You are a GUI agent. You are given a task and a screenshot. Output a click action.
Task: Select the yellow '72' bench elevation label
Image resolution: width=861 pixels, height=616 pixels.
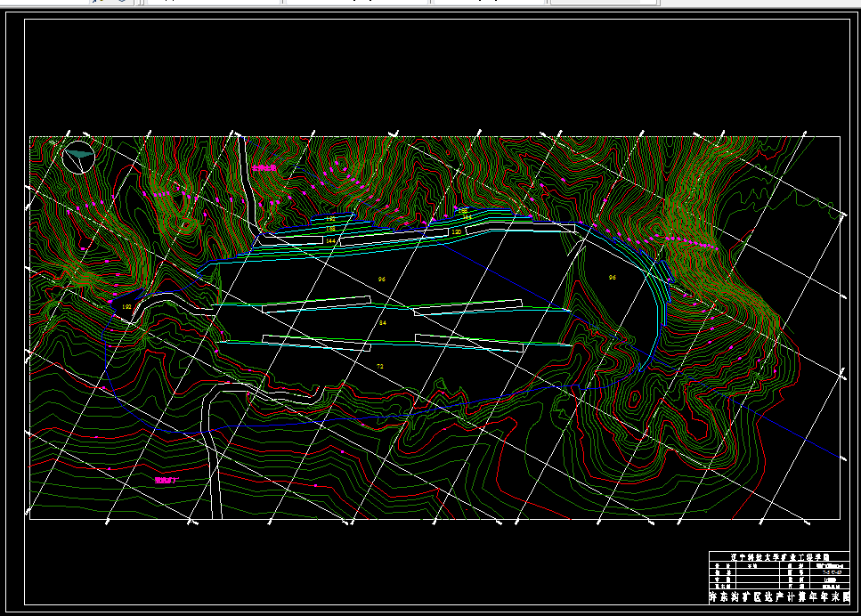(x=380, y=366)
